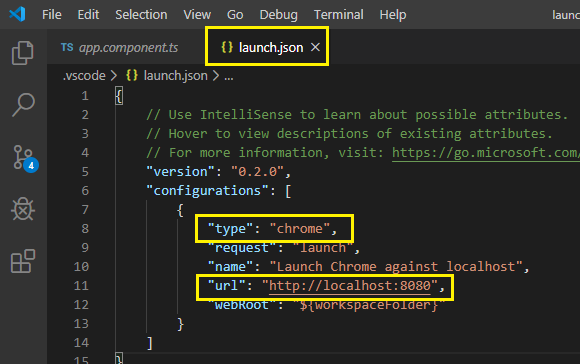Open the Debug menu

pos(279,15)
